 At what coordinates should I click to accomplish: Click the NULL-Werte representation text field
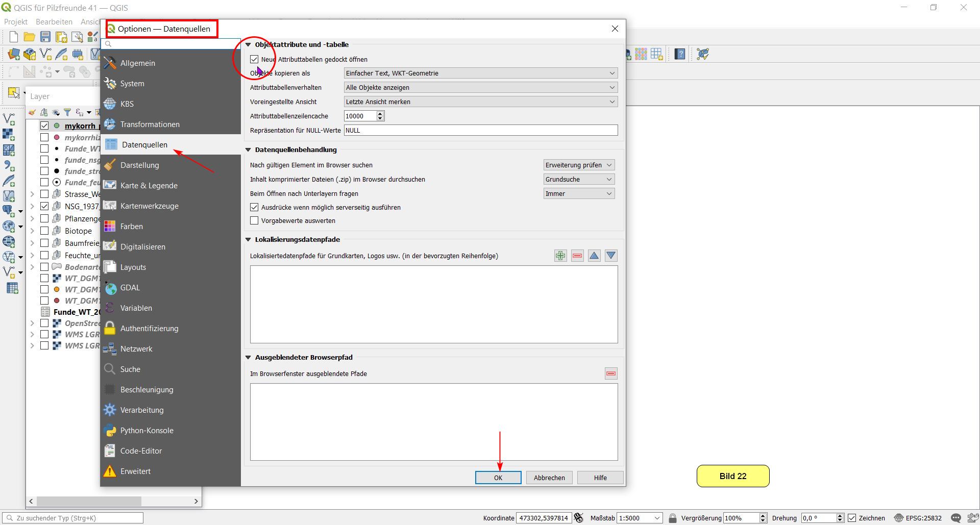coord(480,131)
